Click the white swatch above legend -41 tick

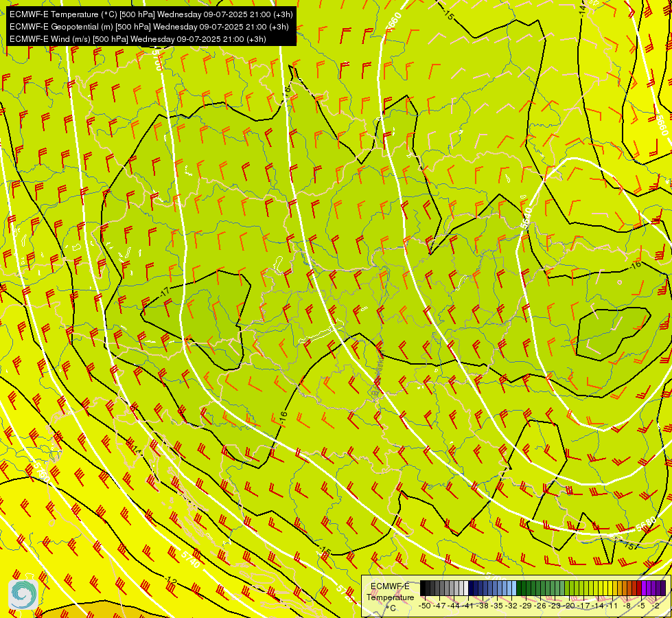tap(466, 588)
